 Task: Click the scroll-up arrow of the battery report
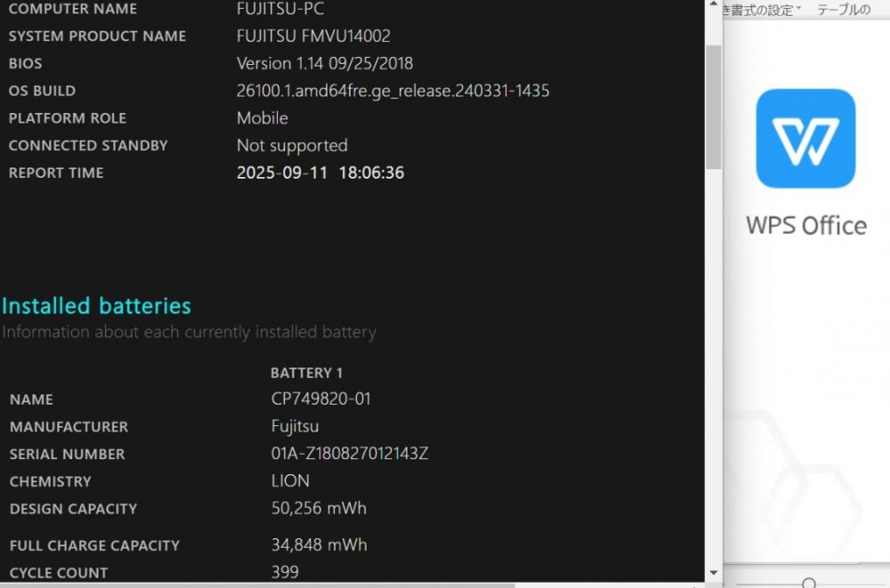714,4
